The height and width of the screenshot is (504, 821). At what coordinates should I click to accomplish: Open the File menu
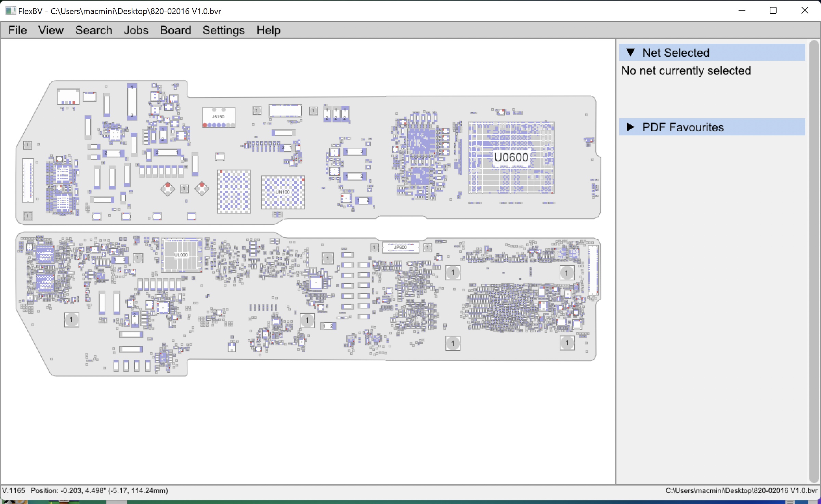[x=17, y=30]
